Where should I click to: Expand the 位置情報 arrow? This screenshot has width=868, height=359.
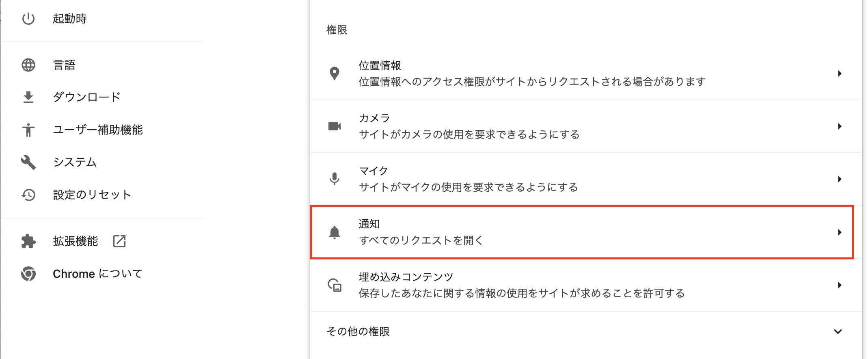pos(840,74)
